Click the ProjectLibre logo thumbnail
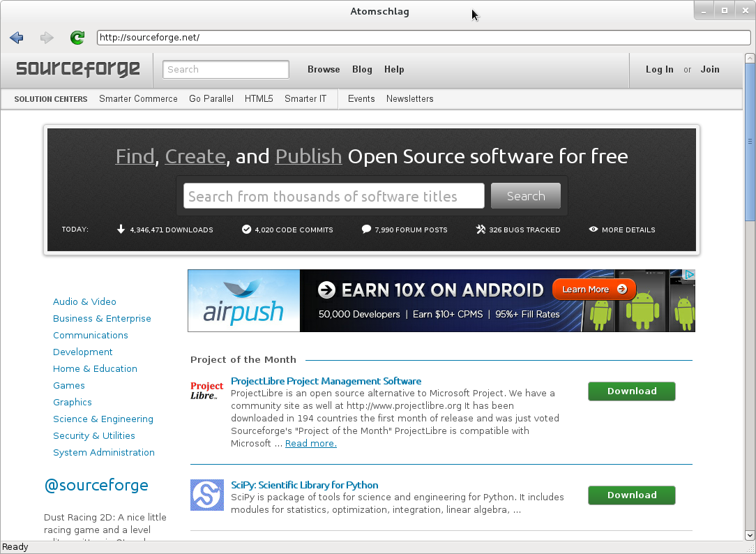The image size is (756, 554). coord(206,391)
